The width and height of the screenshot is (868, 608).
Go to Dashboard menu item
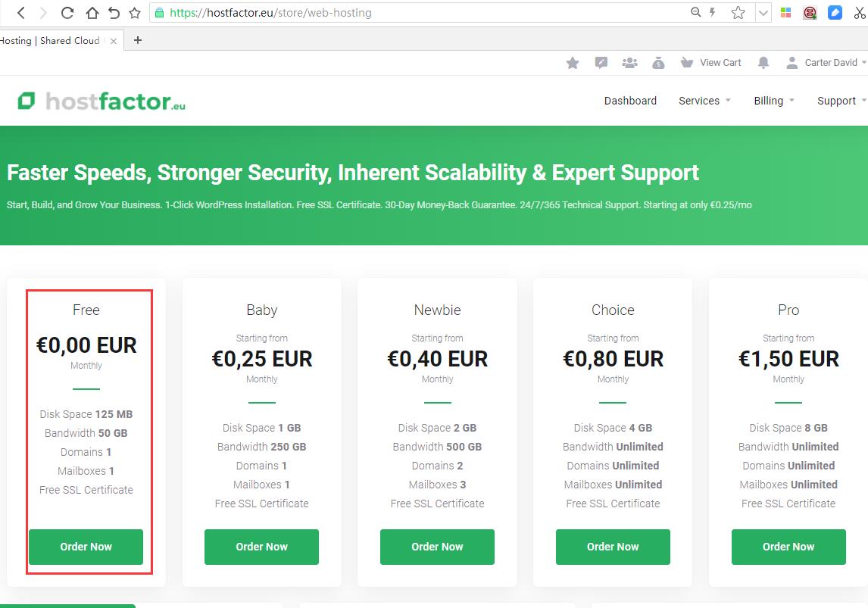[x=630, y=101]
